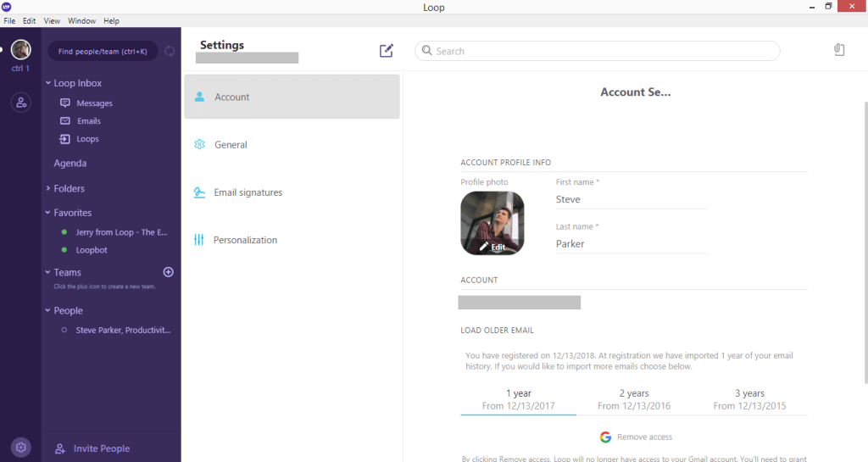Collapse the Loop Inbox section

point(48,83)
